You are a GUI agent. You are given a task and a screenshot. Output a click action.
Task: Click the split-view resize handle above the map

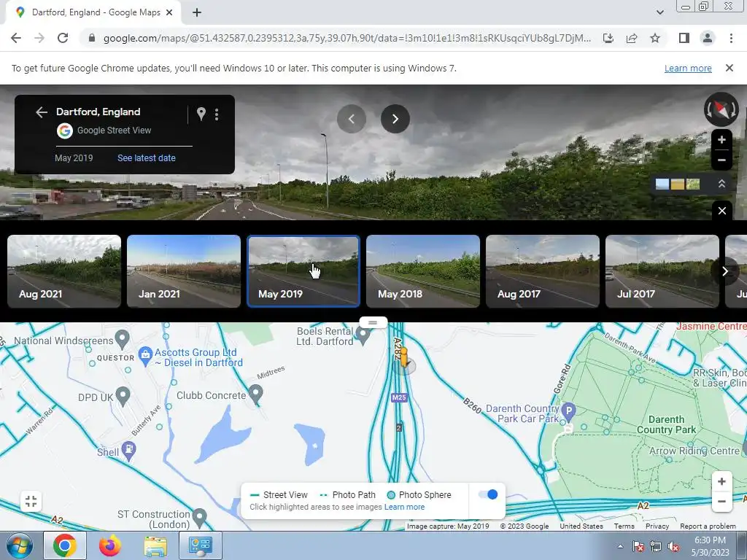(373, 323)
